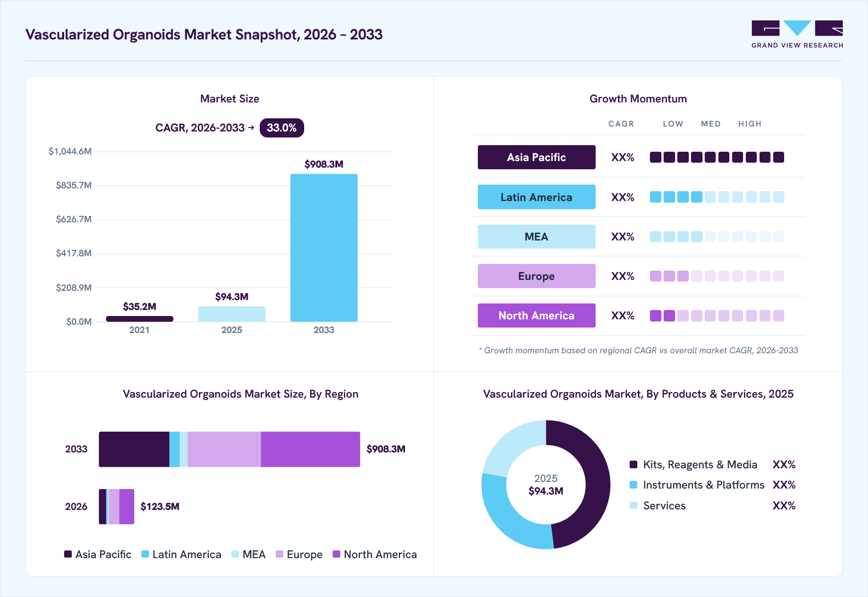Select the Europe region label
The image size is (868, 597).
[x=536, y=276]
